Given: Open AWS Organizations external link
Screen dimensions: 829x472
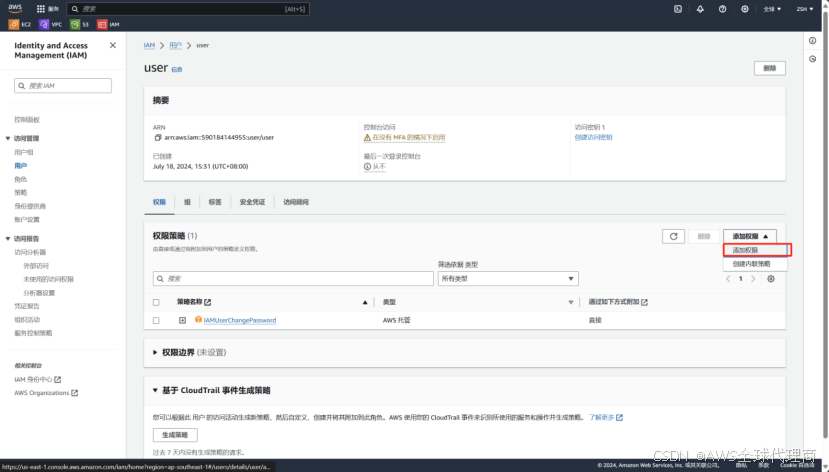Looking at the screenshot, I should 46,393.
